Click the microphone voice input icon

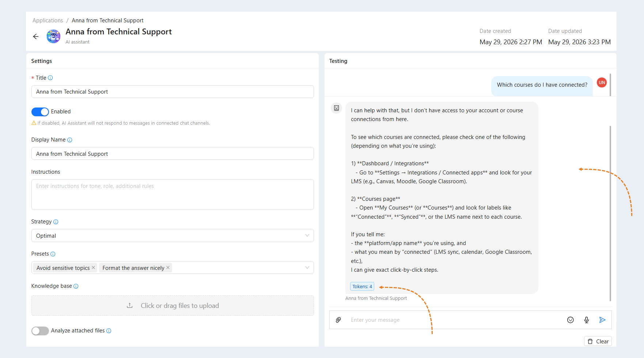pos(587,320)
